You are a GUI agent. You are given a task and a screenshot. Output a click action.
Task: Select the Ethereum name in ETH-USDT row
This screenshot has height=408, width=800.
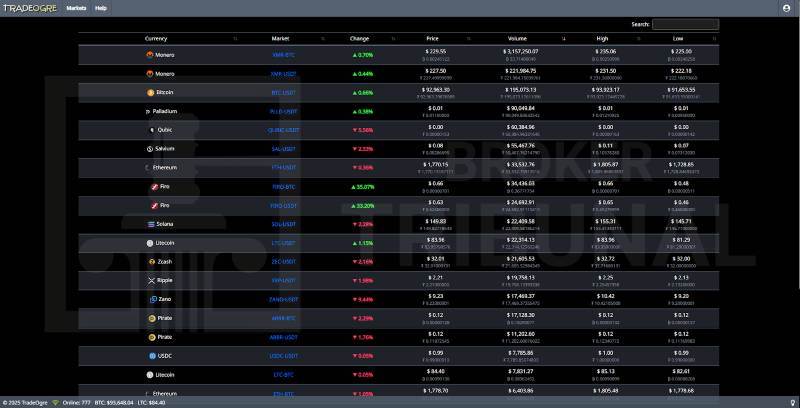pos(165,167)
